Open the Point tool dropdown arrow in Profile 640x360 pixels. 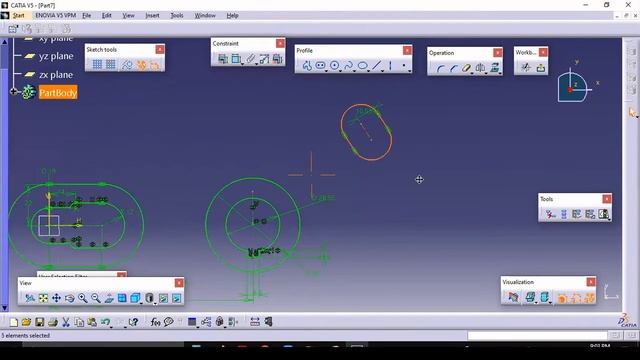[409, 71]
